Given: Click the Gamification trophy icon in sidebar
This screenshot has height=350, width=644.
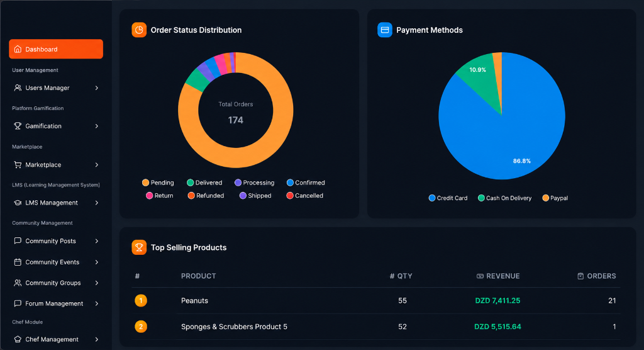Looking at the screenshot, I should [18, 126].
